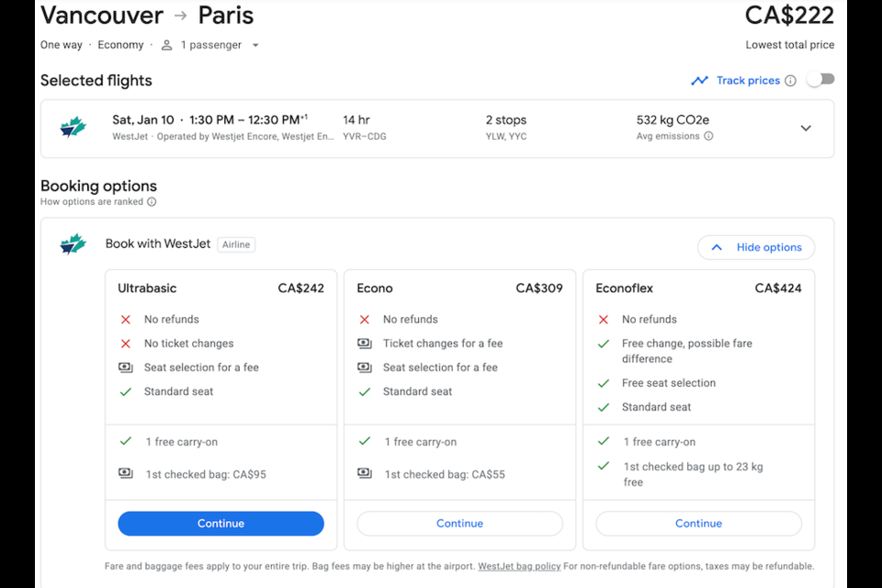
Task: Click the Econo fare title
Action: [375, 288]
